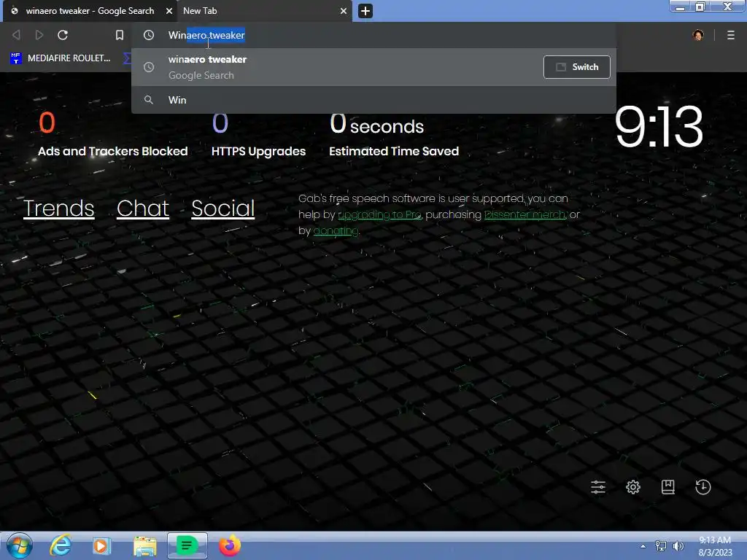Click the 9:13 clock widget

[x=659, y=127]
